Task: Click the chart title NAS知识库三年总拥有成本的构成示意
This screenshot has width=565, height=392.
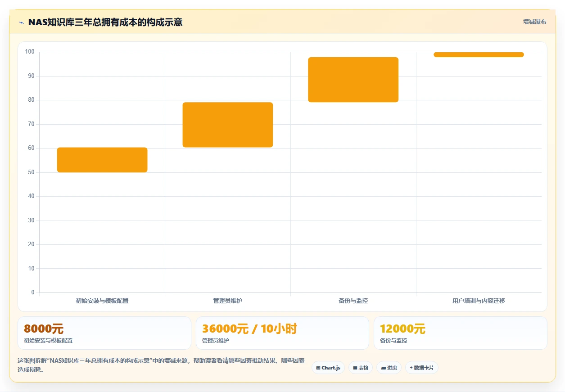Action: pyautogui.click(x=105, y=23)
